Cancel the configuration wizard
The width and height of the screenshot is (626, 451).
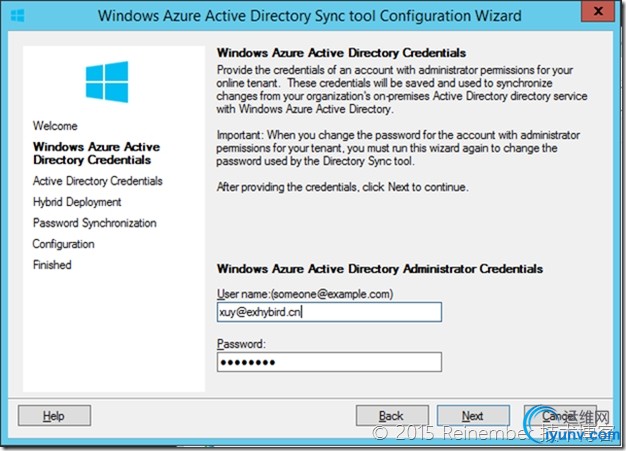pyautogui.click(x=560, y=416)
